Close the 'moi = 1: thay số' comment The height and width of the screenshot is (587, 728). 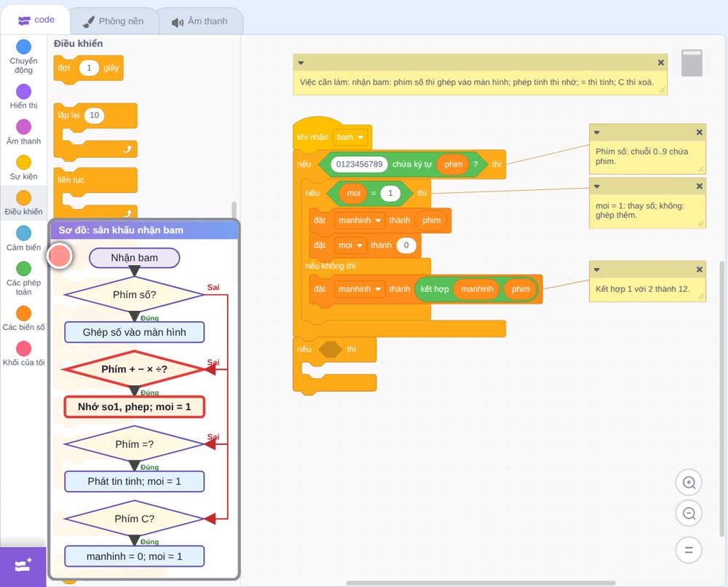click(x=699, y=186)
